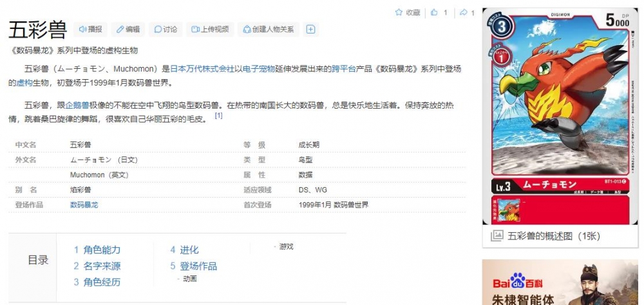This screenshot has height=305, width=644.
Task: Click the [1] reference footnote
Action: point(218,116)
